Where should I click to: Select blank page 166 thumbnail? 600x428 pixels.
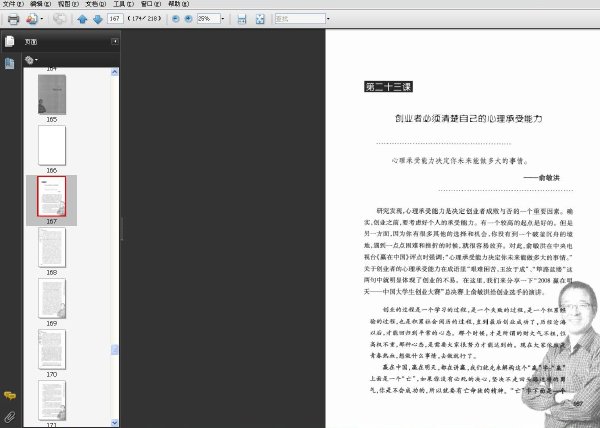(x=52, y=145)
